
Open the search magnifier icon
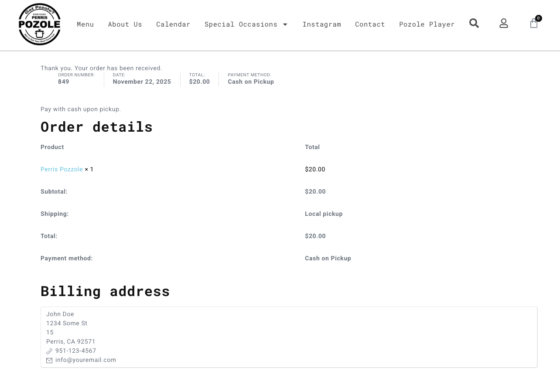(474, 24)
